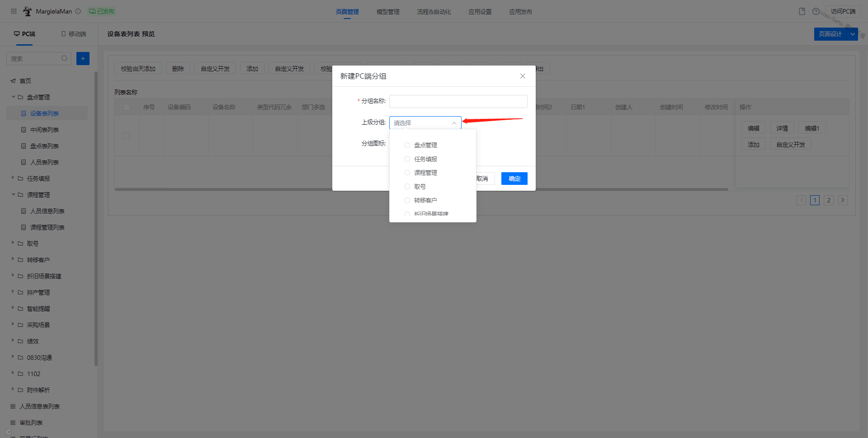Expand the 任务填报 folder
The width and height of the screenshot is (868, 438).
point(13,178)
